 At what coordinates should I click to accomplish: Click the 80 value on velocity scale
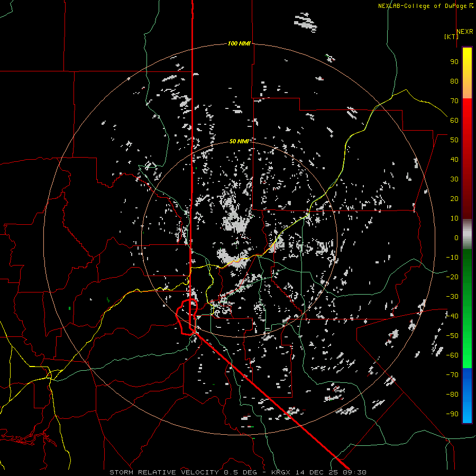coord(454,81)
